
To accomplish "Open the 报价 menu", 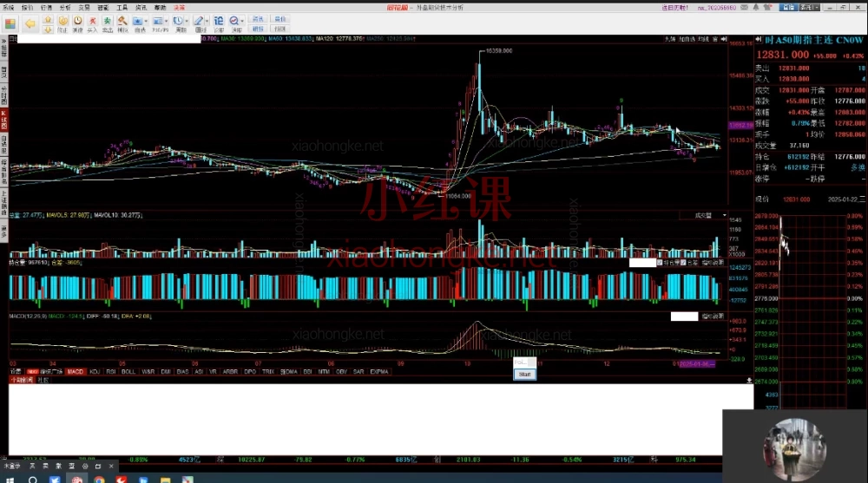I will coord(27,8).
